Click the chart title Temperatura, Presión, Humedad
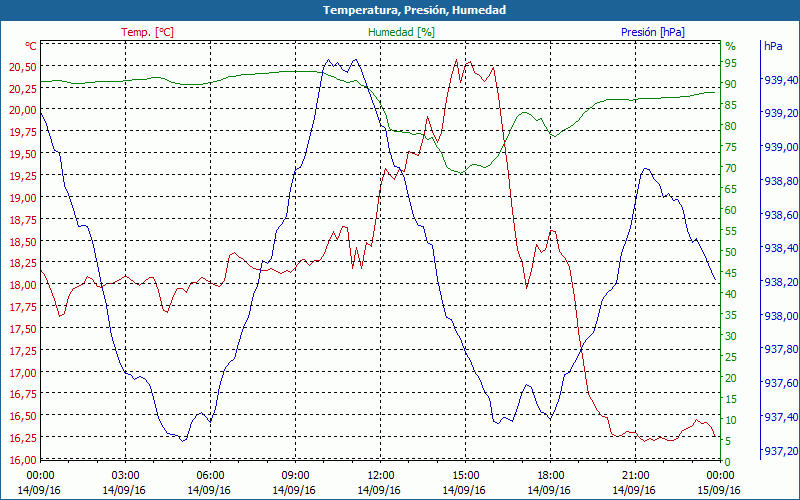This screenshot has width=800, height=500. [x=414, y=10]
